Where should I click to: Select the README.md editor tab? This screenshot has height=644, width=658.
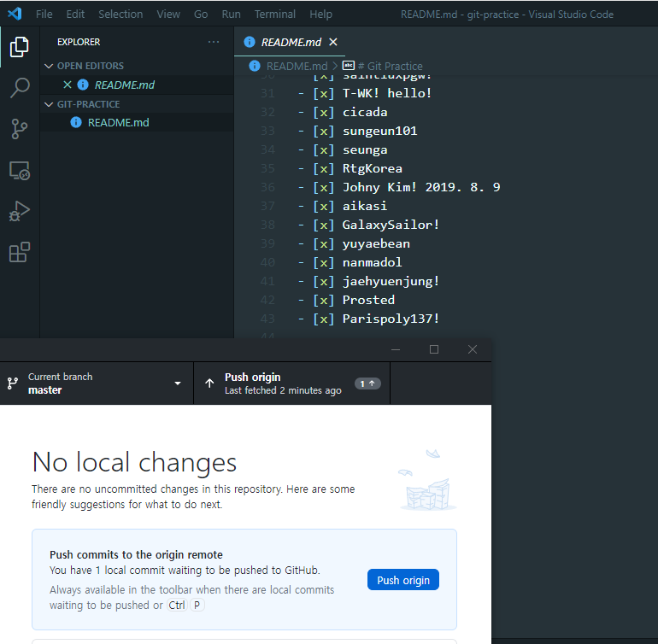click(290, 42)
